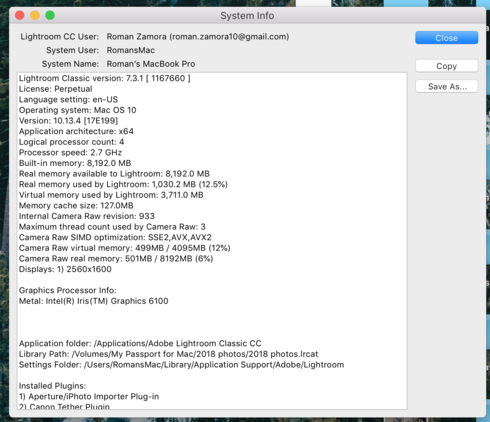Screen dimensions: 490x422
Task: Click the 'Version: 10.13.4 [17E199]' line
Action: 68,121
